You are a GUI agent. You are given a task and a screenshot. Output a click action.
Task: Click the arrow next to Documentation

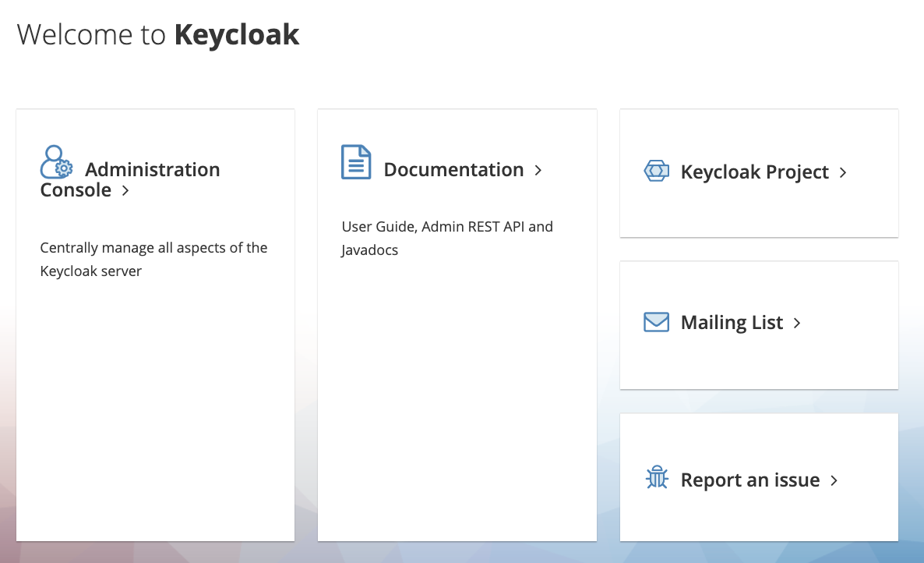pyautogui.click(x=538, y=170)
